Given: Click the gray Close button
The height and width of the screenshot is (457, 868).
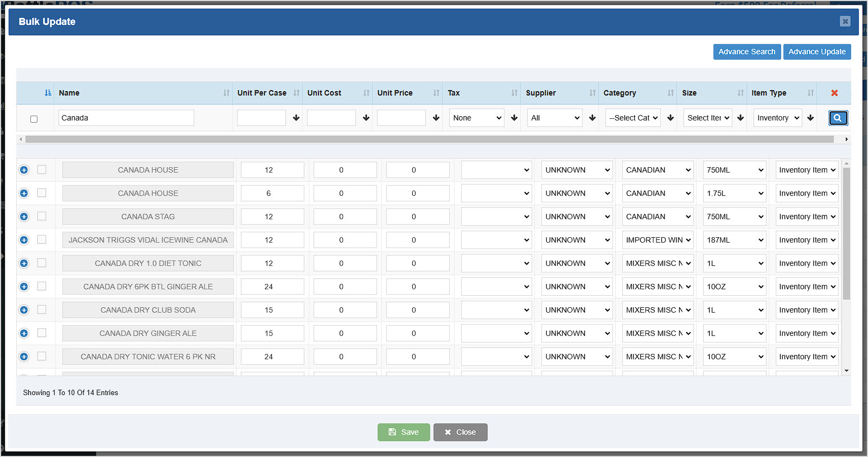Looking at the screenshot, I should 461,432.
